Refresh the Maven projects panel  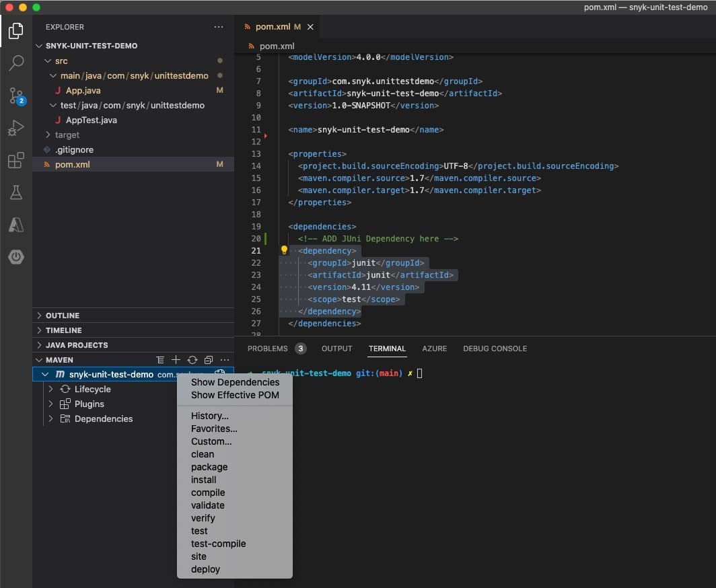tap(192, 359)
